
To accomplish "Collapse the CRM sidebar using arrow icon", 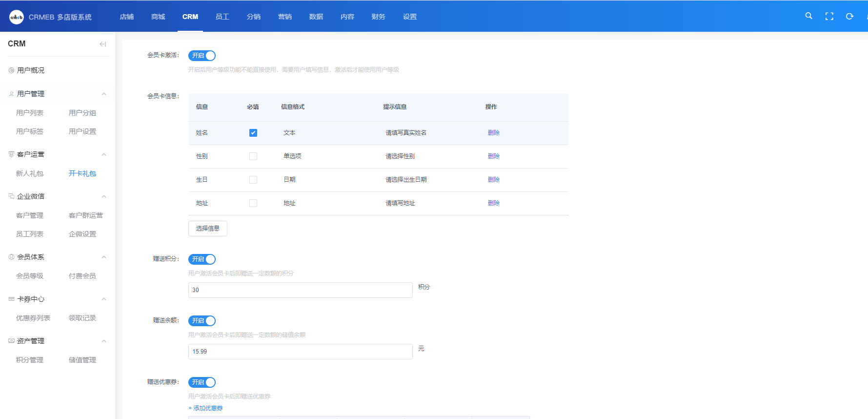I will click(102, 44).
